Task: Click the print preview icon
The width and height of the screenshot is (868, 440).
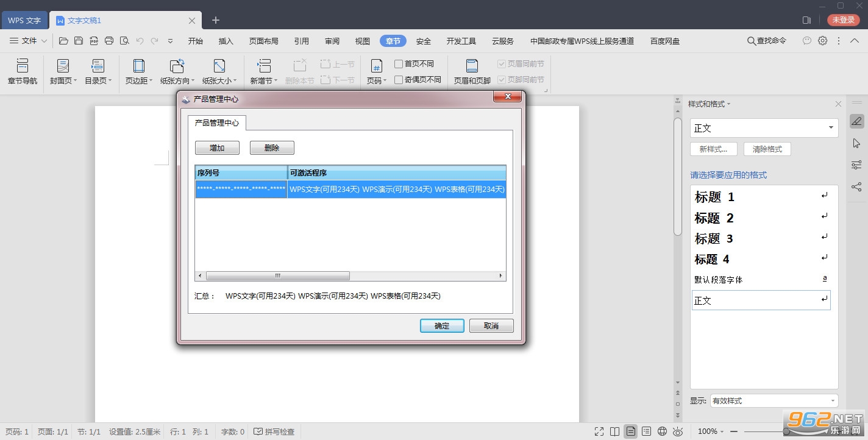Action: 124,41
